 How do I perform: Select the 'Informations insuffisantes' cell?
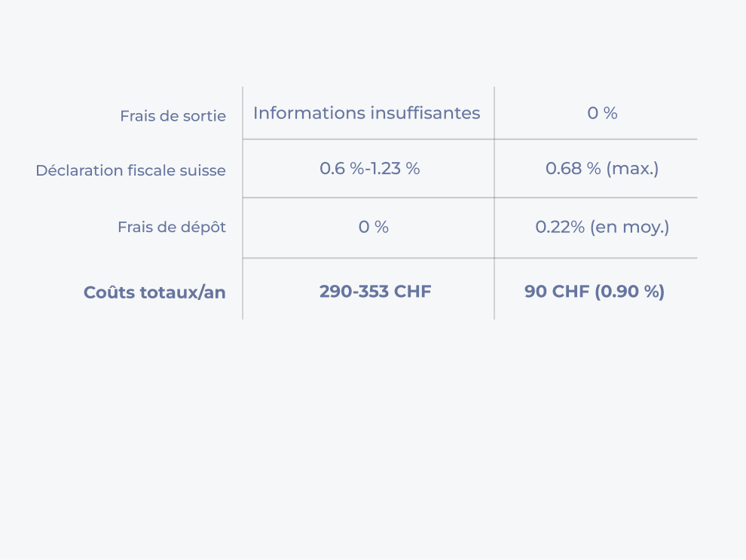[366, 113]
